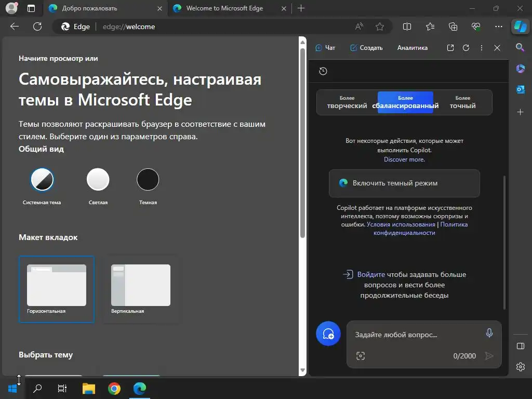Image resolution: width=532 pixels, height=399 pixels.
Task: Open tab actions menu icon
Action: [x=31, y=8]
